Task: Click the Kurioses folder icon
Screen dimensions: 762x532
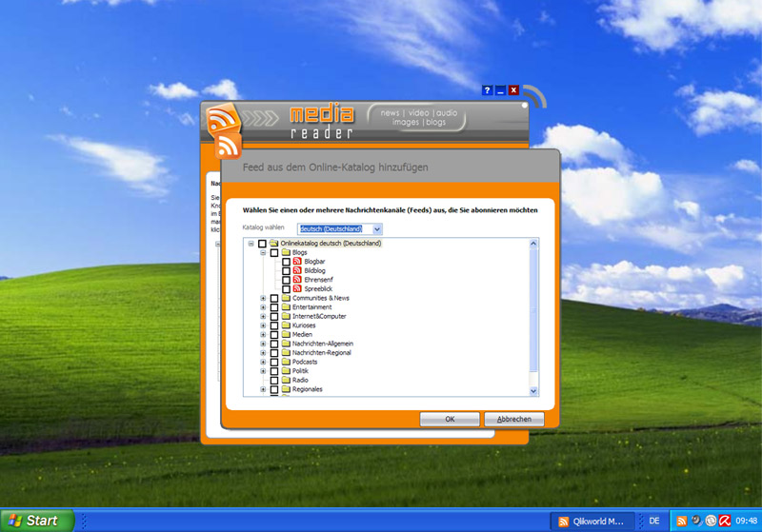Action: coord(286,325)
